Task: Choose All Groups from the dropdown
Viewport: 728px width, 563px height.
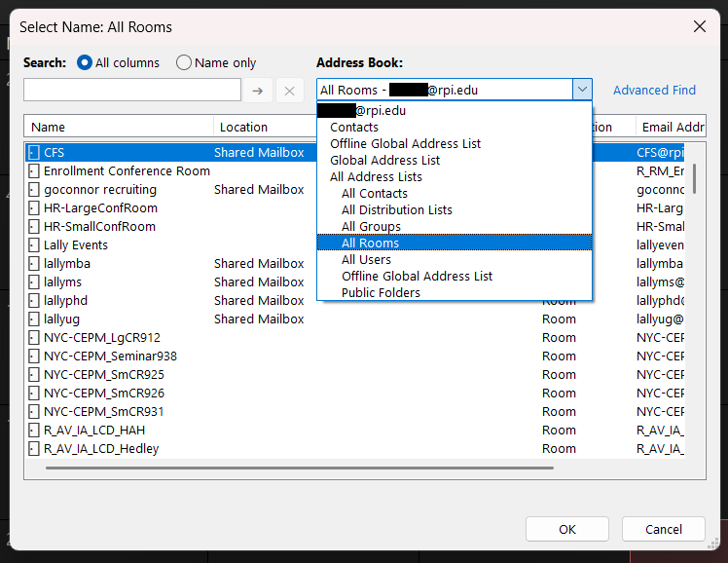Action: [x=371, y=227]
